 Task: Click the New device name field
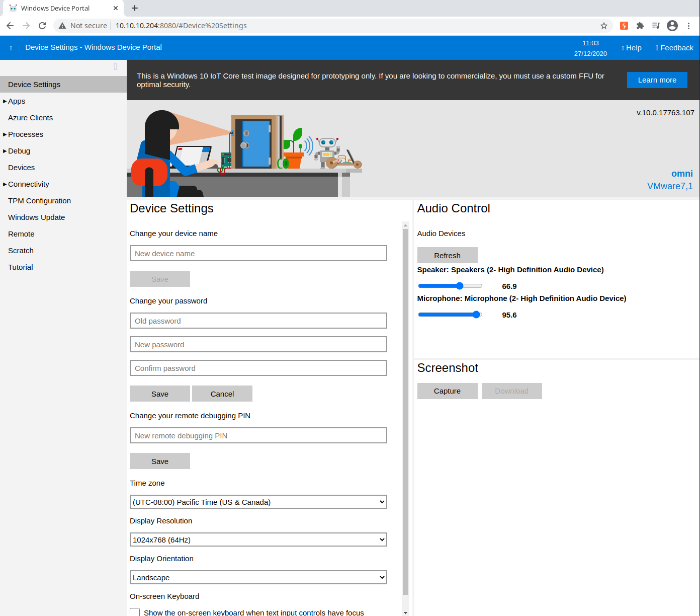click(x=258, y=253)
